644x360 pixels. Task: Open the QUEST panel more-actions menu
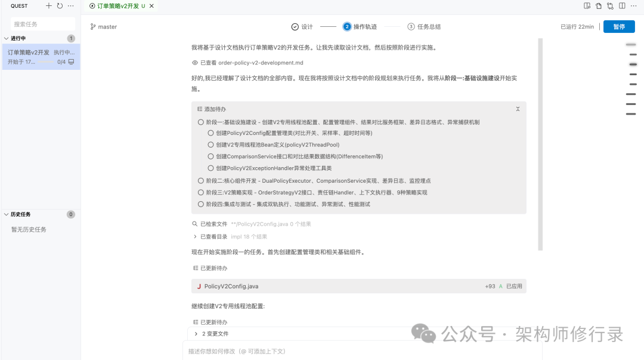tap(71, 6)
